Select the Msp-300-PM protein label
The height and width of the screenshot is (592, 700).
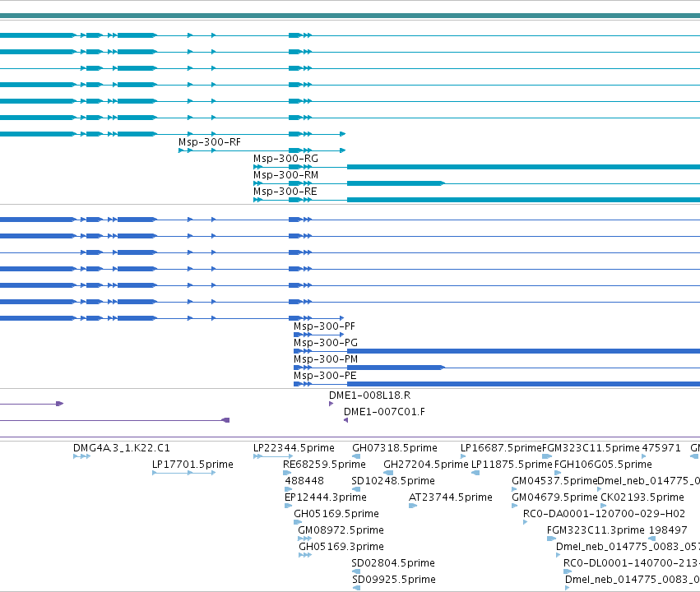click(x=326, y=359)
